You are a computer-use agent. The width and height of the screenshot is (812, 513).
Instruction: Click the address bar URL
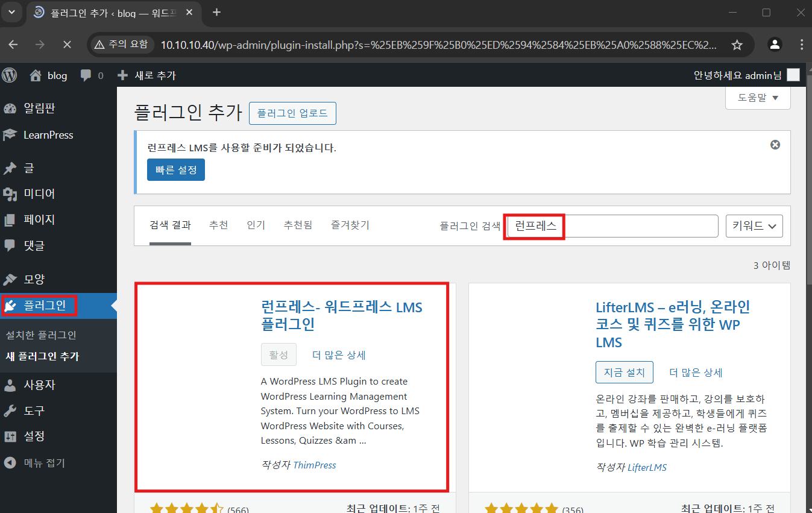click(x=439, y=45)
